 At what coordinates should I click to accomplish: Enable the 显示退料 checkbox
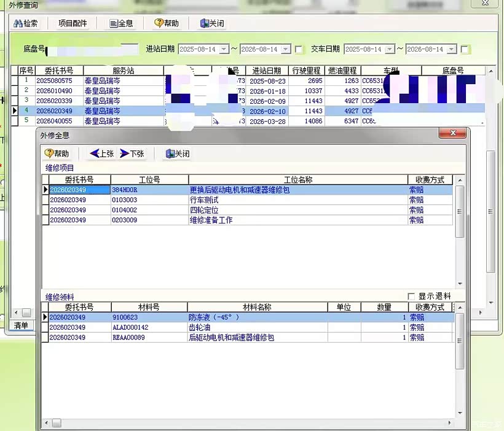(411, 296)
